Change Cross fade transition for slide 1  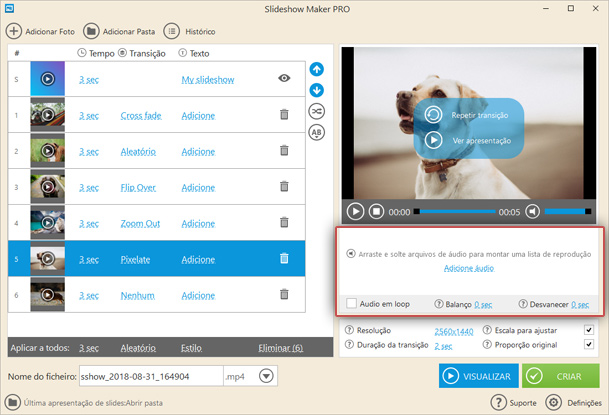(141, 116)
